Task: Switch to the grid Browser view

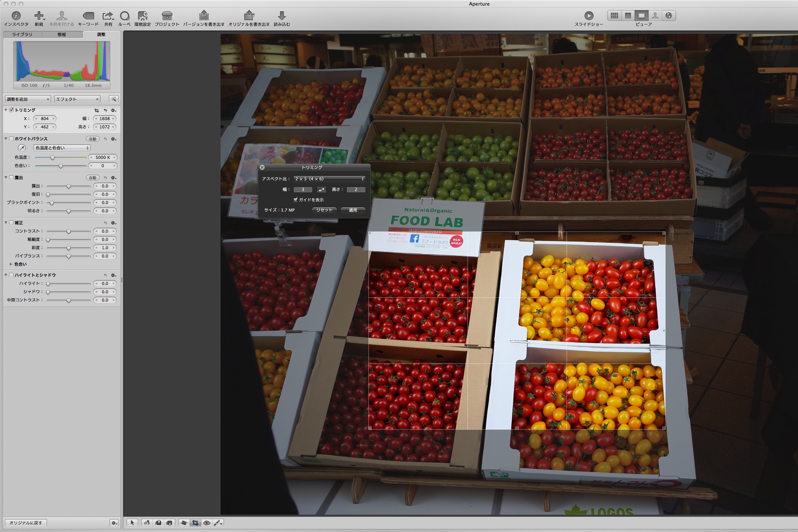Action: [614, 15]
